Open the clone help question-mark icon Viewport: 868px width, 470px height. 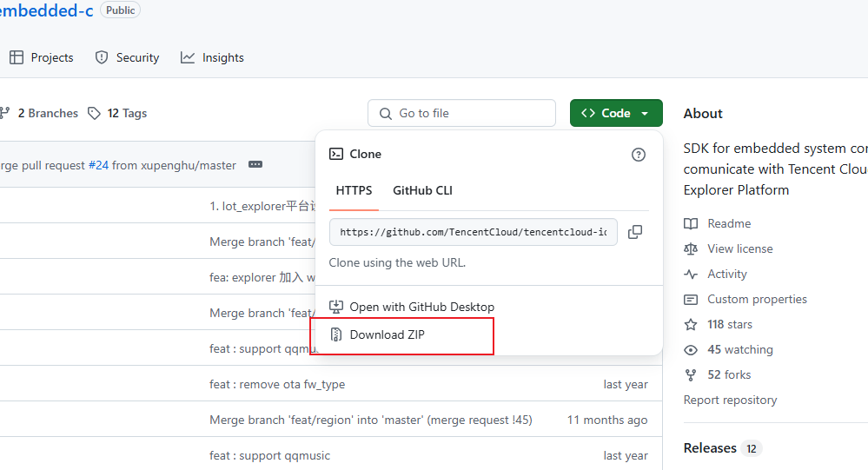tap(639, 155)
